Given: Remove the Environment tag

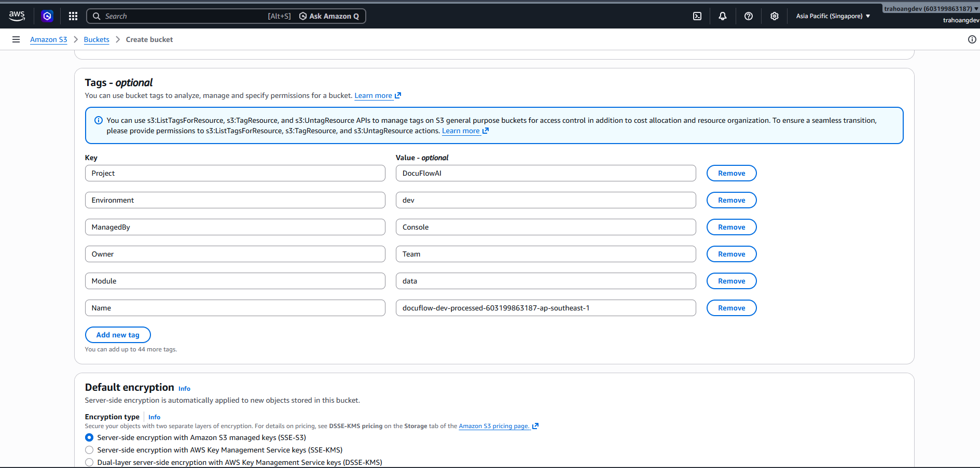Looking at the screenshot, I should [x=731, y=200].
